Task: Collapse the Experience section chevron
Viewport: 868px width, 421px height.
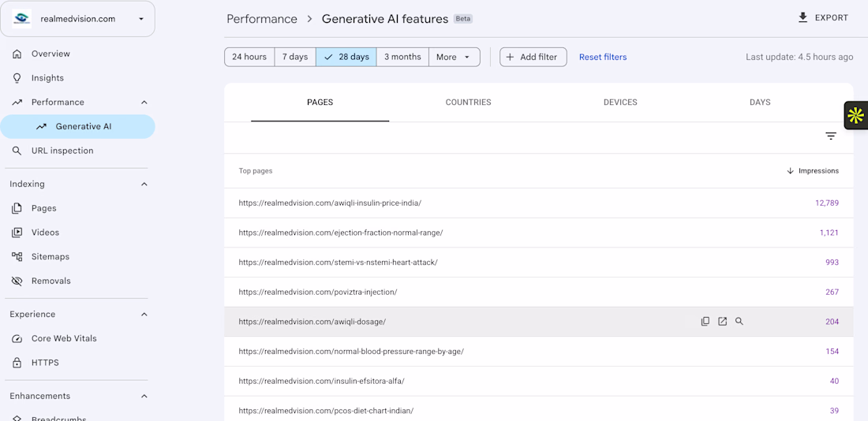Action: pyautogui.click(x=144, y=315)
